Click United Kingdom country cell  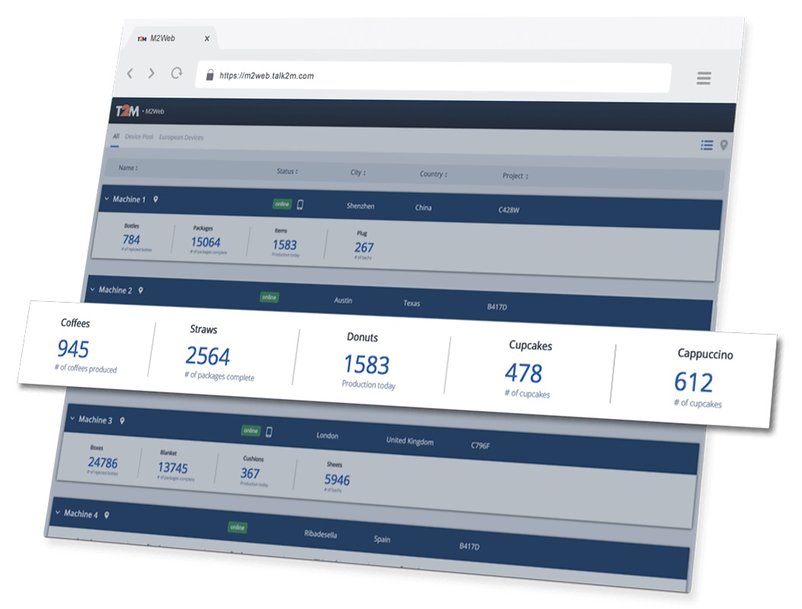pyautogui.click(x=410, y=441)
